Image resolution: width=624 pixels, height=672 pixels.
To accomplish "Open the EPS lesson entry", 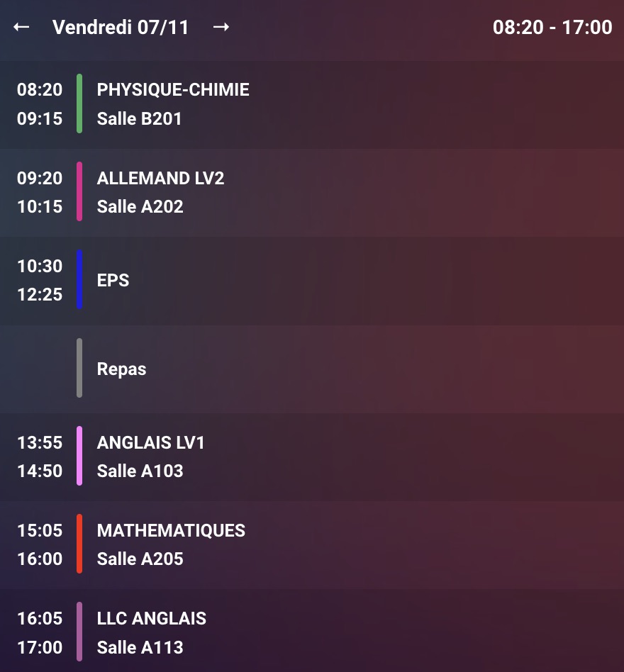I will pos(113,280).
